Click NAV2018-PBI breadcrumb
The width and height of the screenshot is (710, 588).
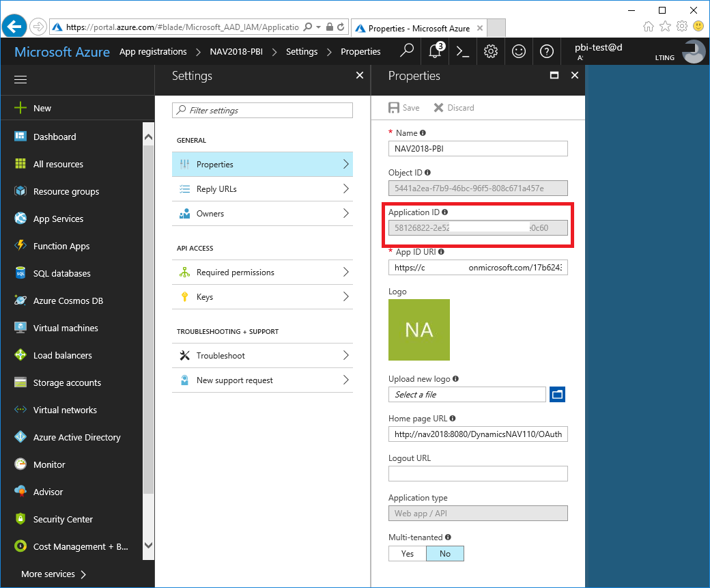coord(236,51)
